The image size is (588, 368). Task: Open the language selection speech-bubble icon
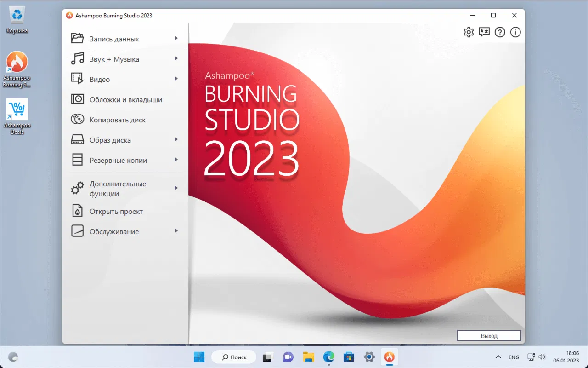click(484, 32)
